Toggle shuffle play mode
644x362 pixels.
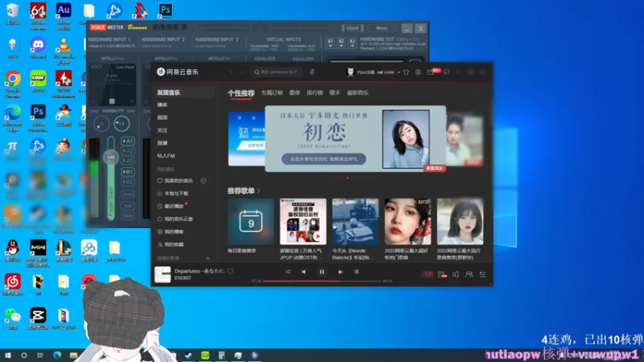pyautogui.click(x=287, y=272)
